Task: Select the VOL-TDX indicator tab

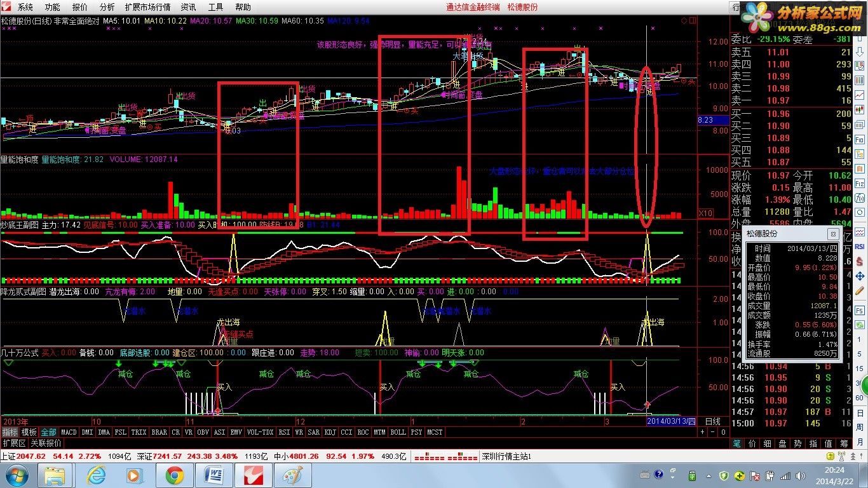Action: (259, 432)
